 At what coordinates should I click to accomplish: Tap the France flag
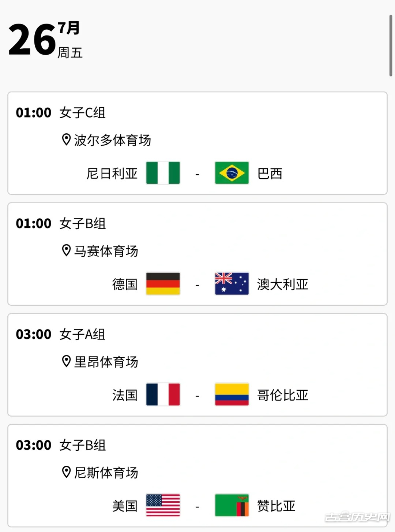[163, 395]
